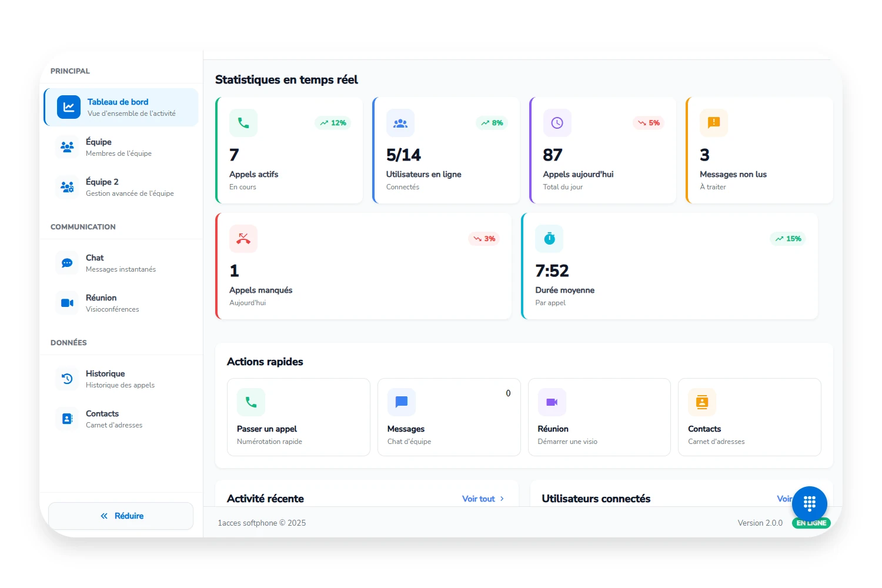Click the Réunion video camera sidebar icon
882x588 pixels.
tap(66, 302)
